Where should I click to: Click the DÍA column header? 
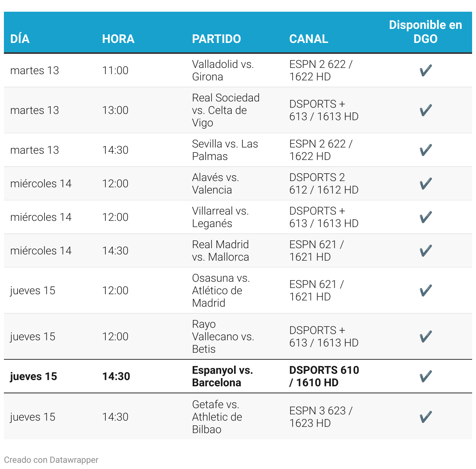point(20,39)
